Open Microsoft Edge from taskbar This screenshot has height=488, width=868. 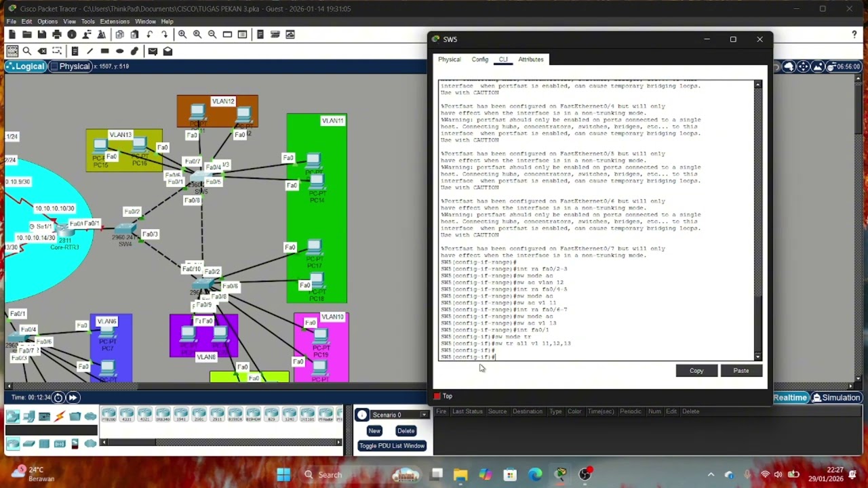click(536, 474)
